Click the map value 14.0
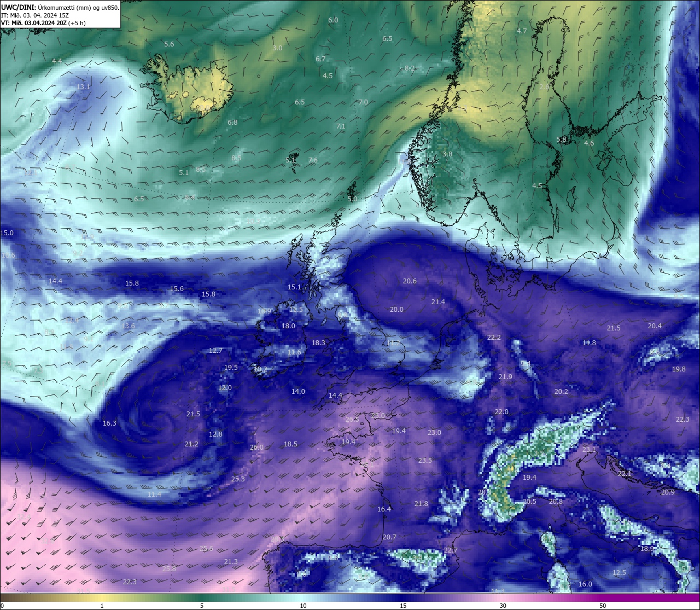 (298, 391)
